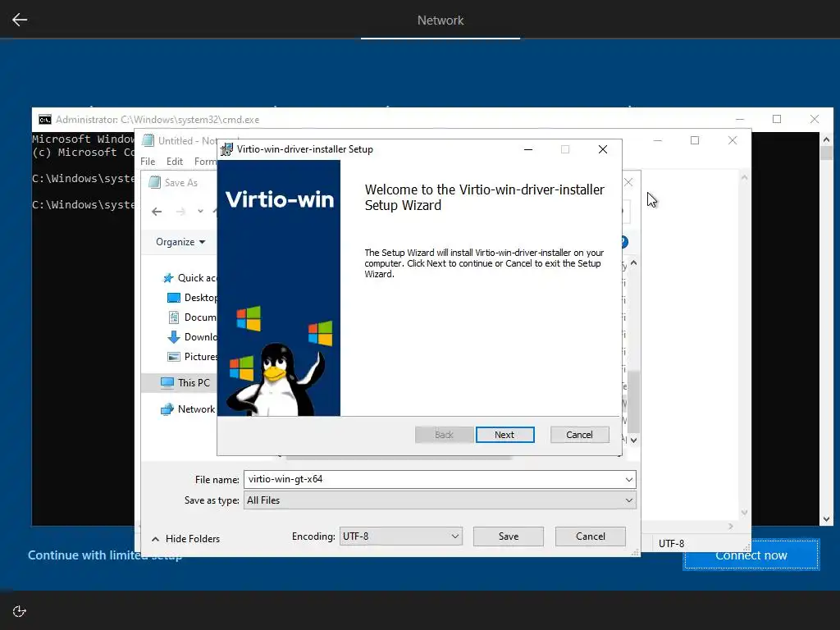The width and height of the screenshot is (840, 630).
Task: Maximize the cmd.exe window
Action: [x=777, y=119]
